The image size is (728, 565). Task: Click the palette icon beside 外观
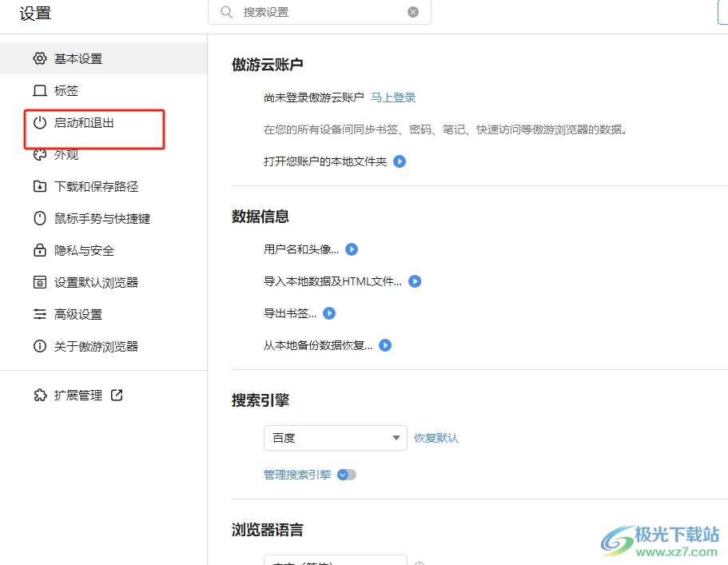point(40,154)
